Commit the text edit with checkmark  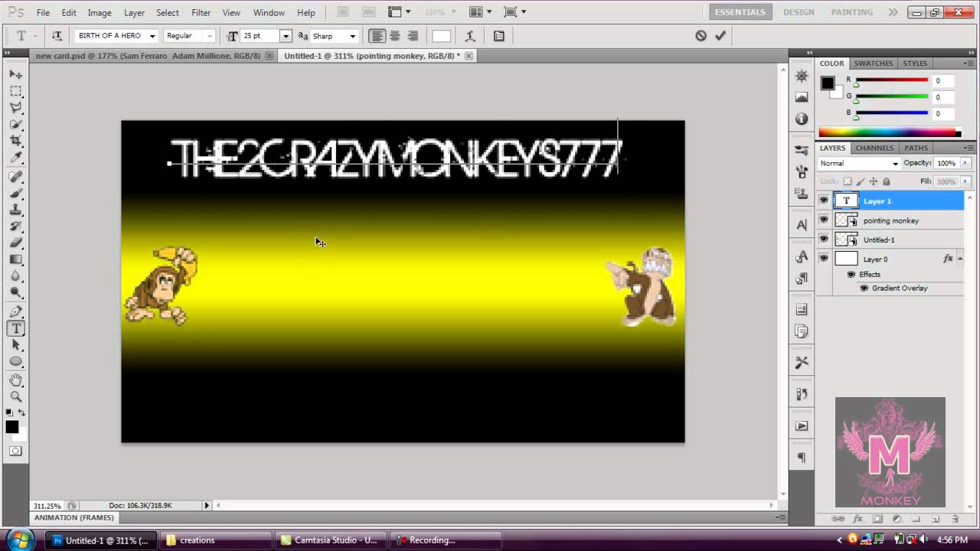pyautogui.click(x=720, y=35)
